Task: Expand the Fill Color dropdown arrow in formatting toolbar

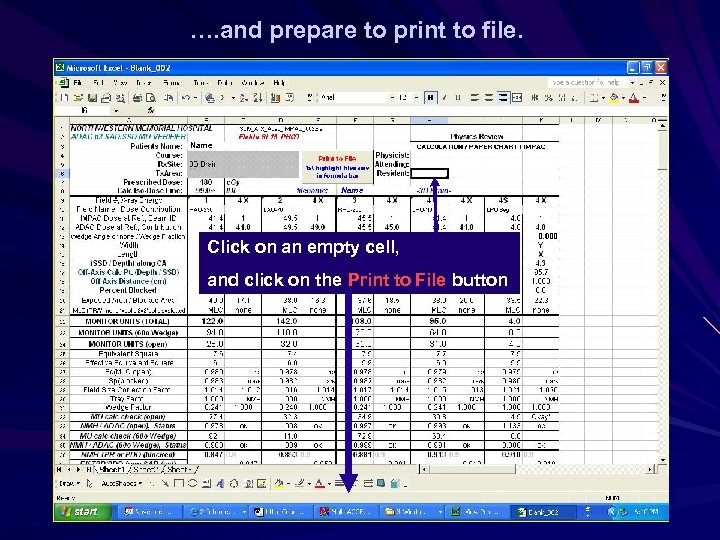Action: (623, 97)
